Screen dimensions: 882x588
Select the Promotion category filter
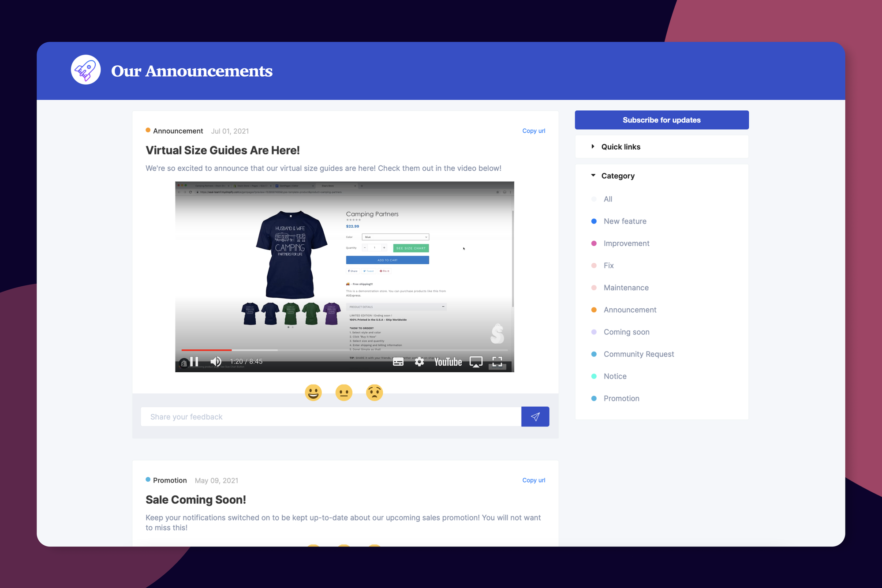coord(621,398)
